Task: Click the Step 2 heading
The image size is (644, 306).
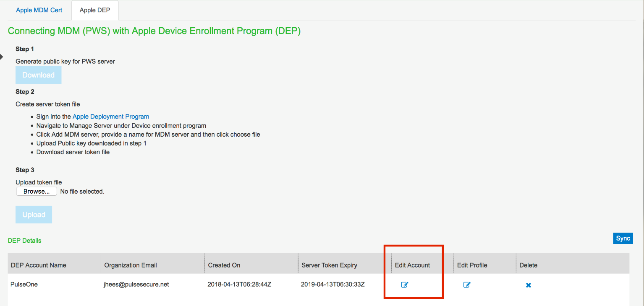Action: (25, 92)
